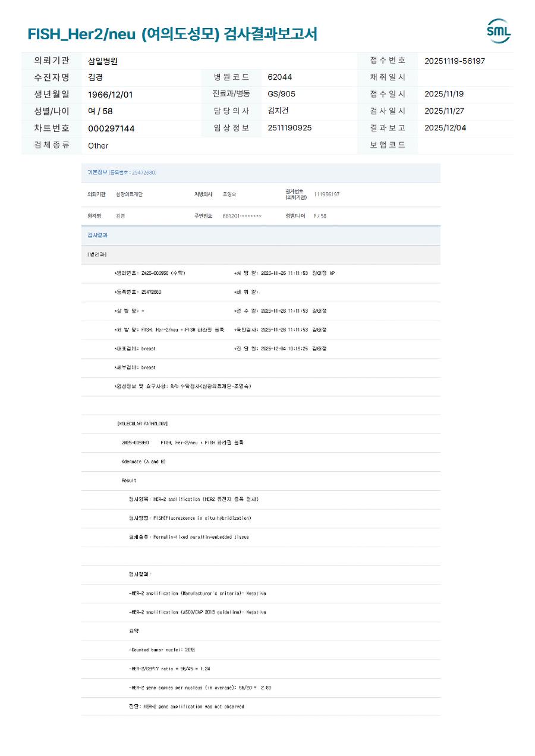This screenshot has width=535, height=756.
Task: Click the ASCO/CAP 2013 guideline Negative line
Action: point(197,613)
